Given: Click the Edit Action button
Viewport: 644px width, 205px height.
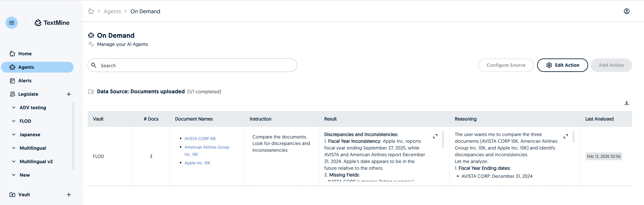Looking at the screenshot, I should pyautogui.click(x=562, y=65).
